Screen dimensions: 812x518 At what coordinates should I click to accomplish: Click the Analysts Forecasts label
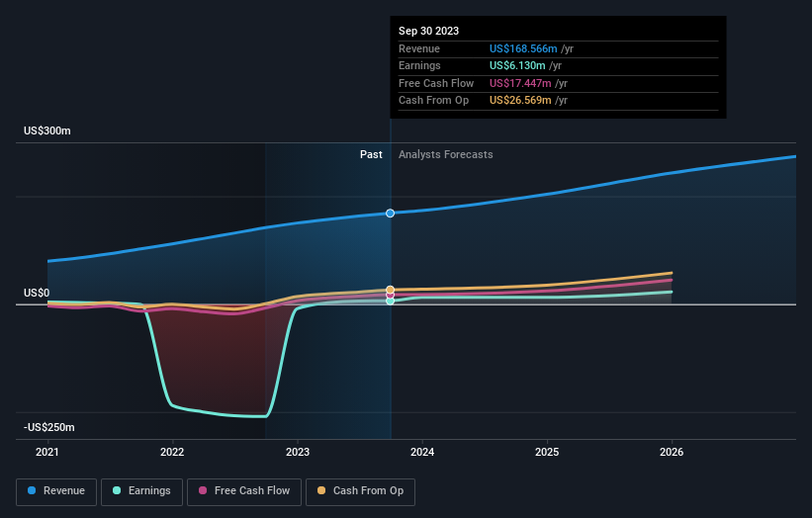(x=445, y=154)
